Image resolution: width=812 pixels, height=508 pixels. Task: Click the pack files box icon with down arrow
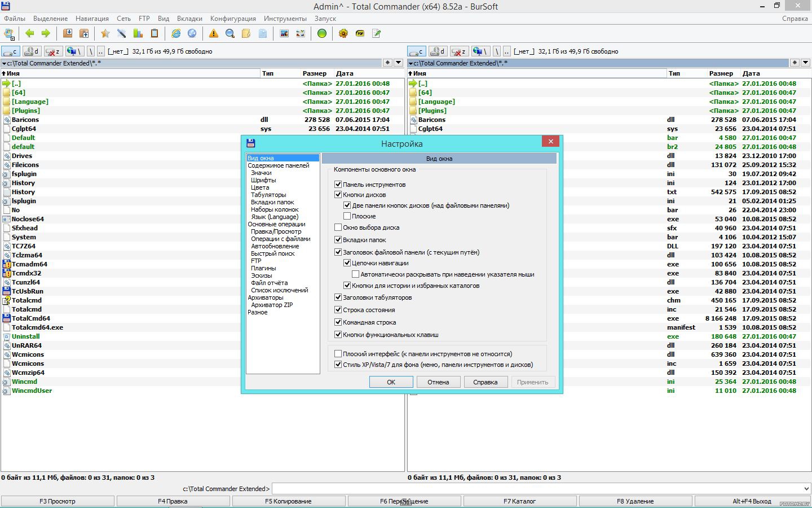[x=68, y=33]
